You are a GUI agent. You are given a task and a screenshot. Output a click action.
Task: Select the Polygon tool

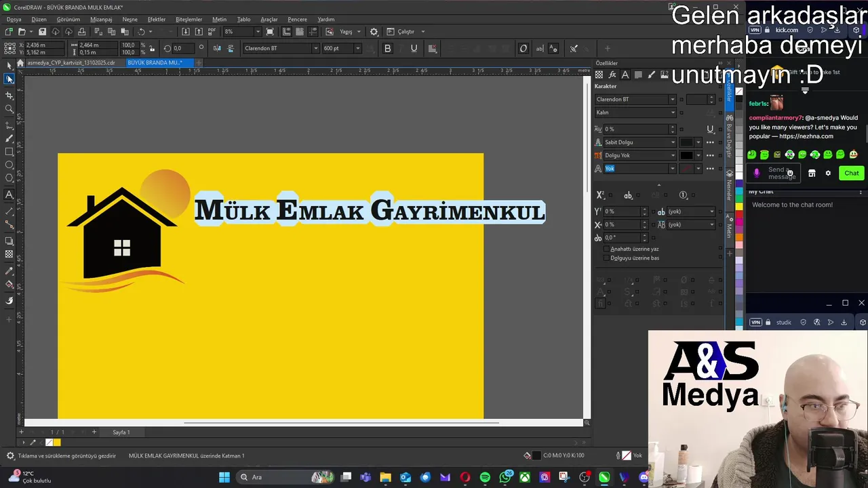coord(9,178)
